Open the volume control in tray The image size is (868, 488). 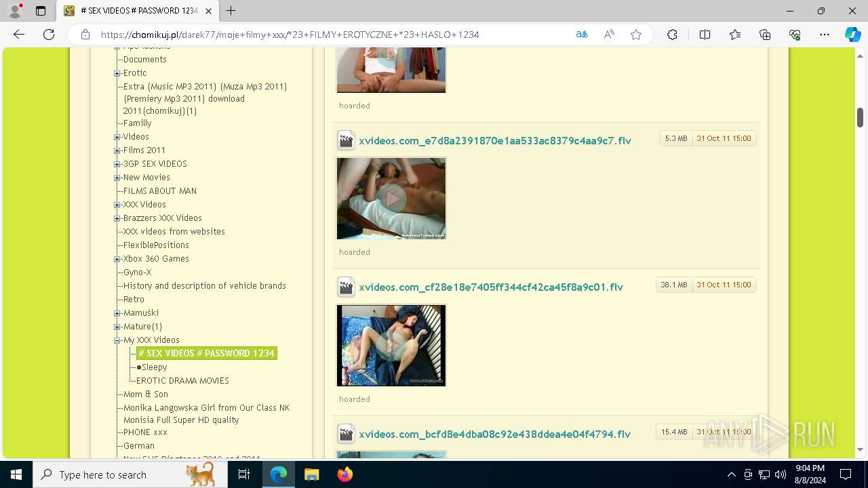(781, 474)
